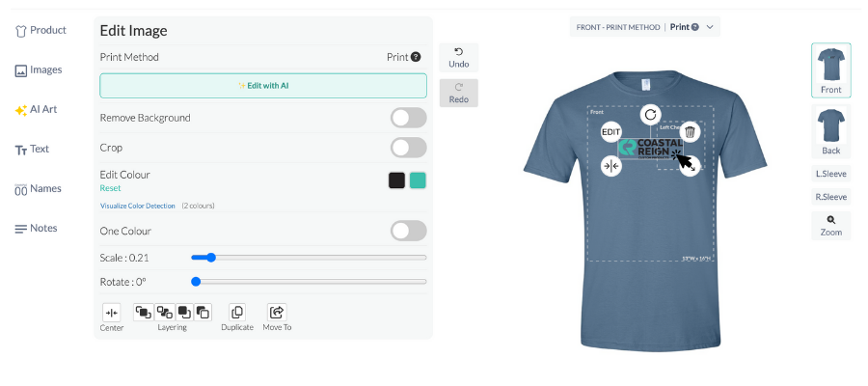Click the Duplicate icon
868x386 pixels.
coord(237,313)
